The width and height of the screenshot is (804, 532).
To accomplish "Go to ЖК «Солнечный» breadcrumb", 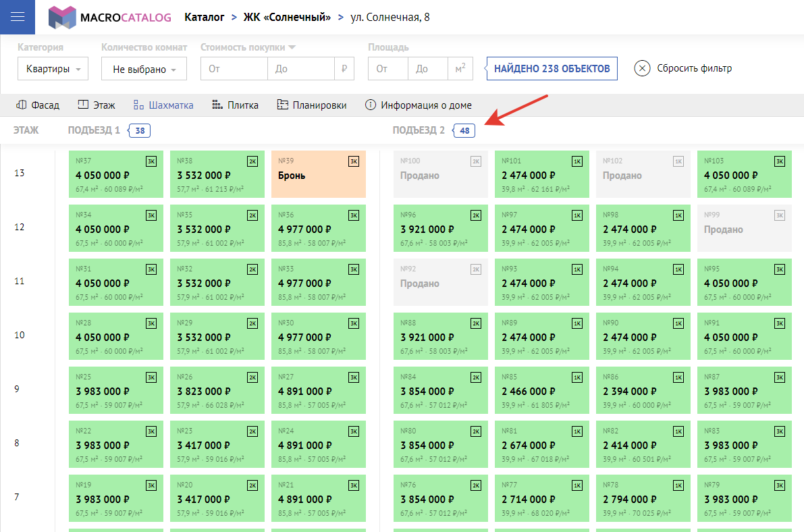I will pyautogui.click(x=287, y=18).
